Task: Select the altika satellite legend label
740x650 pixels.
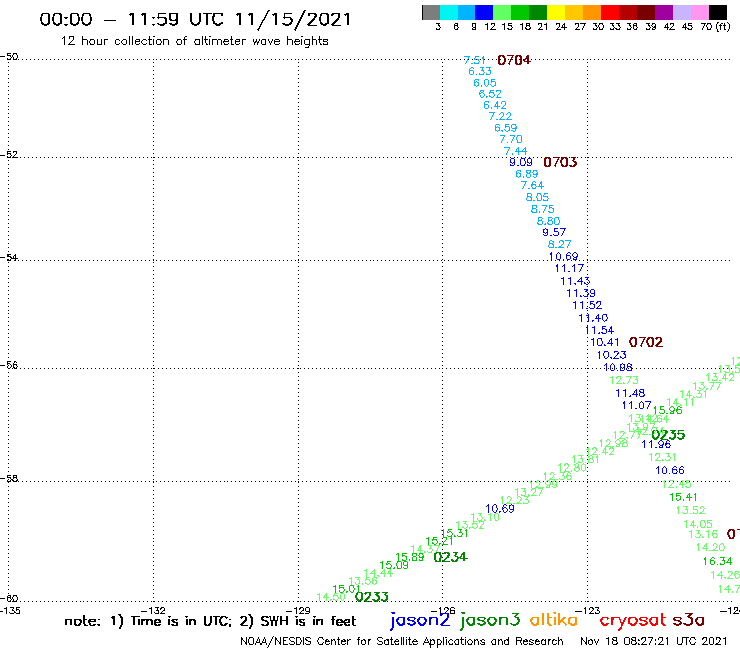Action: 554,620
